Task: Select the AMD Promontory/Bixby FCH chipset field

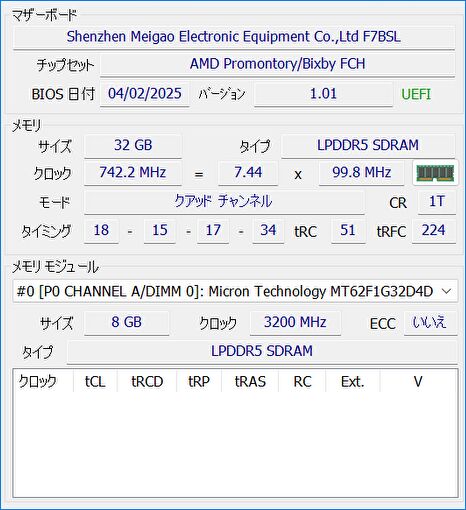Action: point(277,64)
